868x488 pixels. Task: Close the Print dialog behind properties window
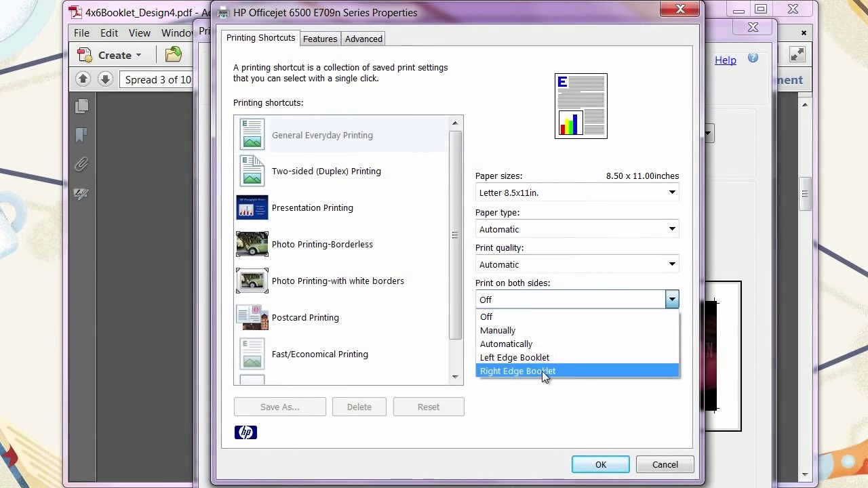[753, 27]
